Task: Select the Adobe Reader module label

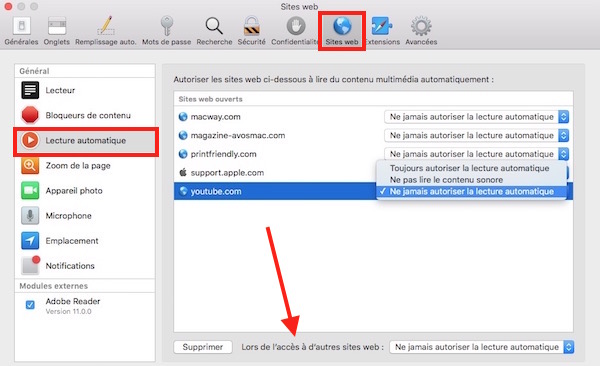Action: tap(73, 301)
